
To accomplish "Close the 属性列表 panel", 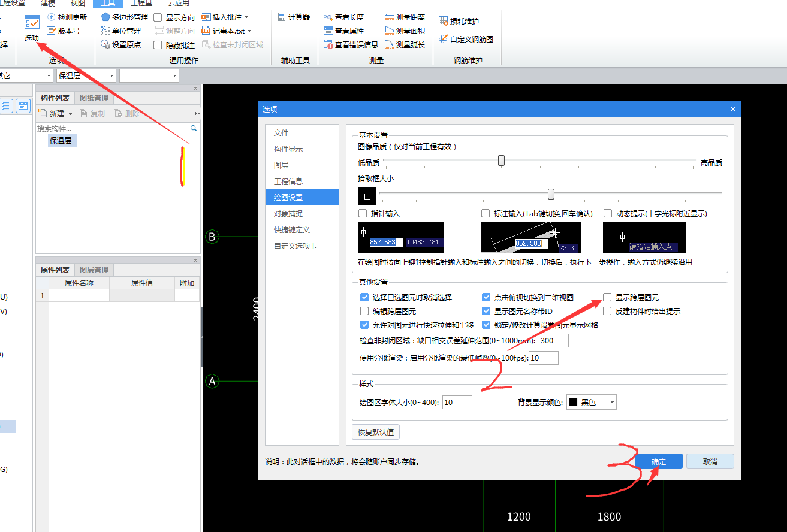I will [x=195, y=260].
